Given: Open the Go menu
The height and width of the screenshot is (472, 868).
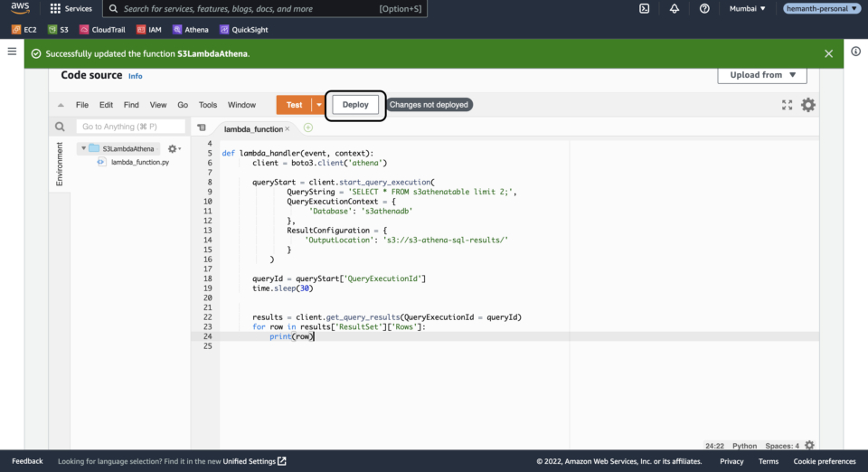Looking at the screenshot, I should tap(183, 105).
